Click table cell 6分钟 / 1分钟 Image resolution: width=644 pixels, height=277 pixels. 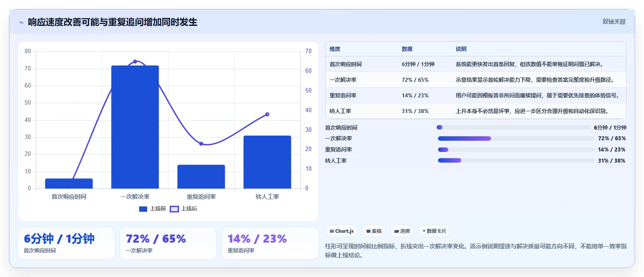click(418, 64)
